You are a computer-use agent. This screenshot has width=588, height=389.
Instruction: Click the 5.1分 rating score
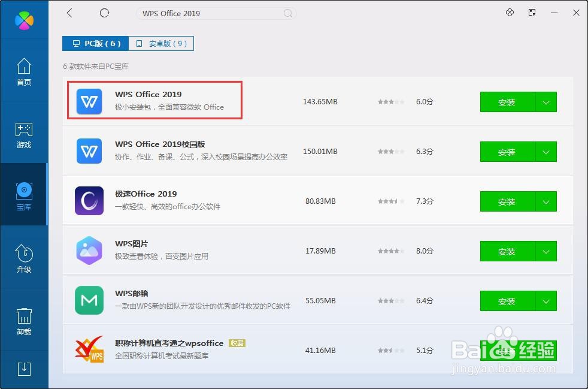pos(425,350)
